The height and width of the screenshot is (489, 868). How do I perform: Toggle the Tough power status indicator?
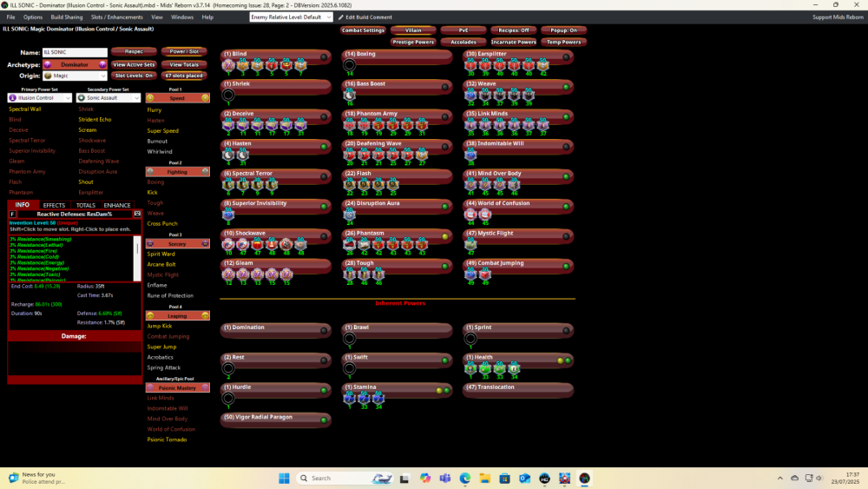444,265
